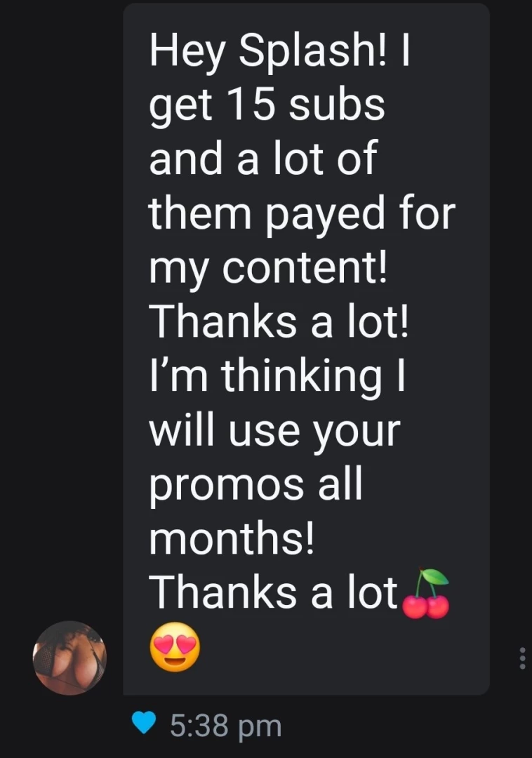Screen dimensions: 532x758
Task: Click the last "Thanks a lot" text
Action: coord(274,593)
